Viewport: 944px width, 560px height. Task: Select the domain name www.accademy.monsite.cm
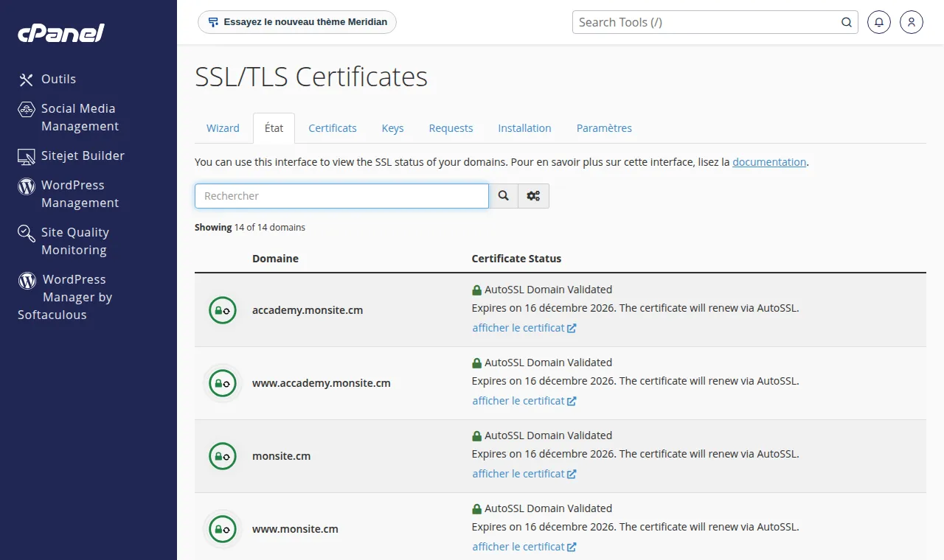coord(322,383)
